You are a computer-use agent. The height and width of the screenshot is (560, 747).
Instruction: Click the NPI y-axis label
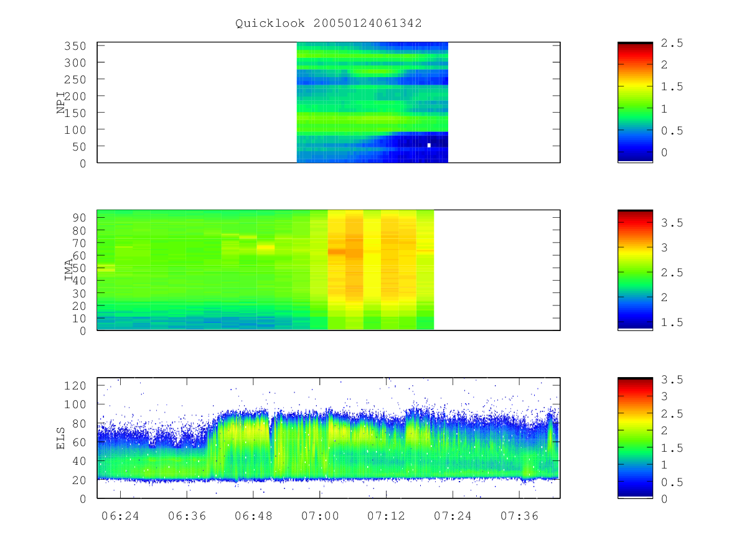point(61,103)
